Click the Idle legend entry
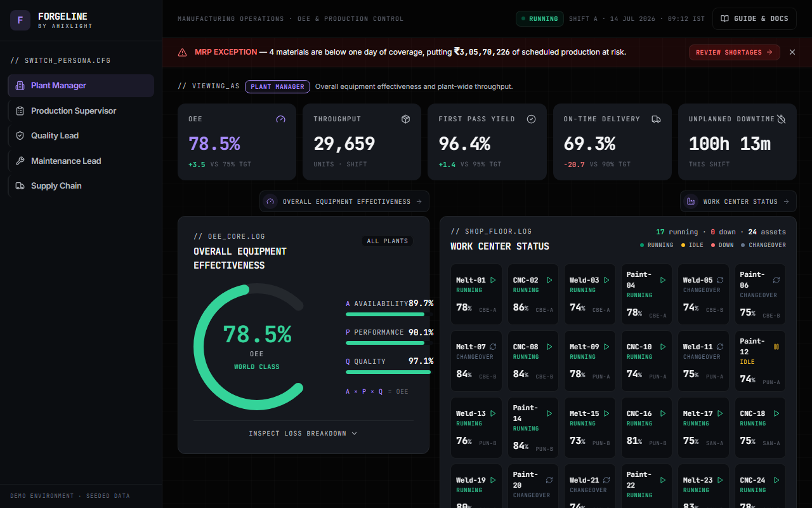Image resolution: width=812 pixels, height=508 pixels. point(692,245)
